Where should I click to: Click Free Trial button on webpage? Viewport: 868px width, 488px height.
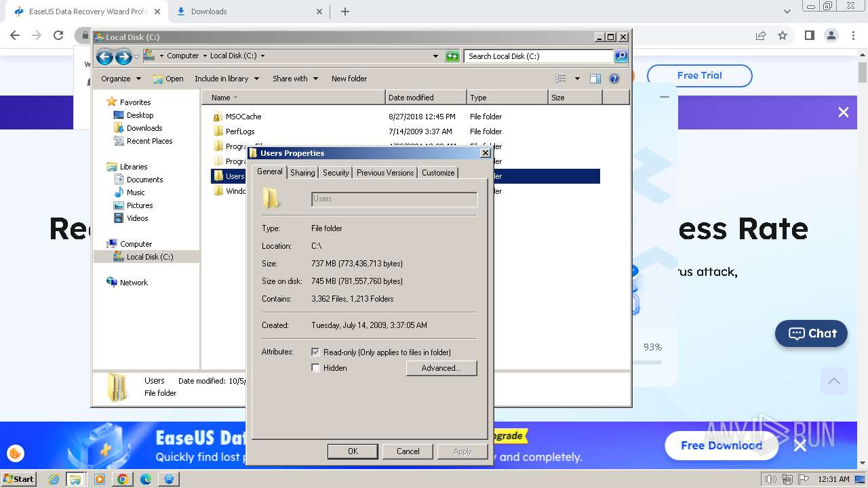click(699, 76)
